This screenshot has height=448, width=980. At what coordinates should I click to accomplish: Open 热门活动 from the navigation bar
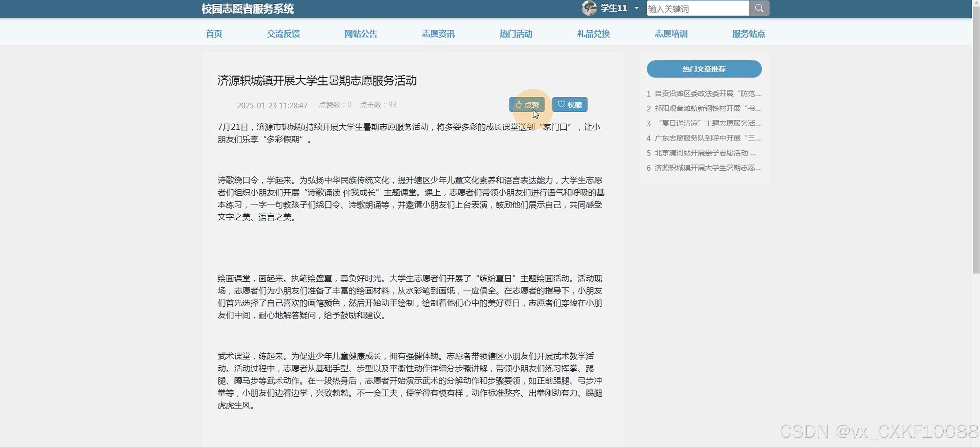(516, 34)
